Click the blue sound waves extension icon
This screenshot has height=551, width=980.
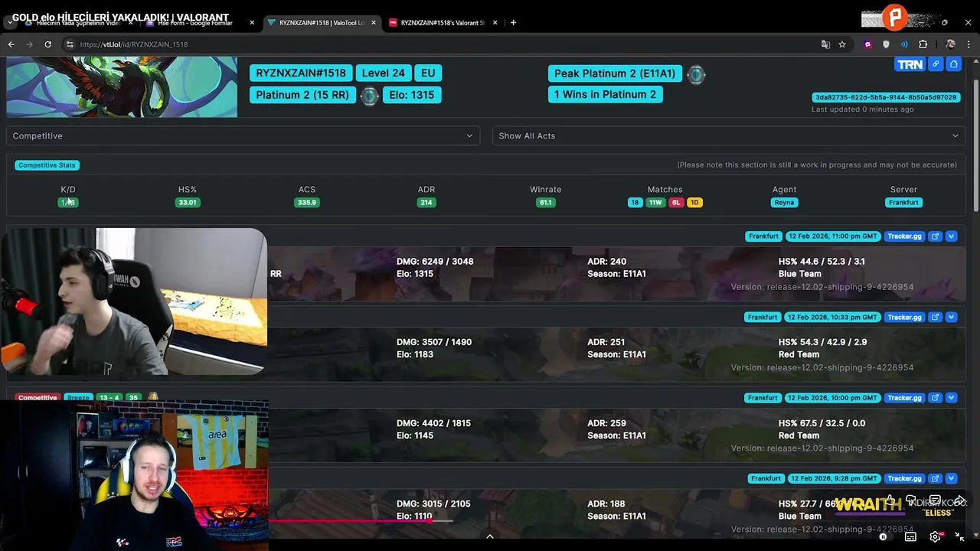[904, 44]
